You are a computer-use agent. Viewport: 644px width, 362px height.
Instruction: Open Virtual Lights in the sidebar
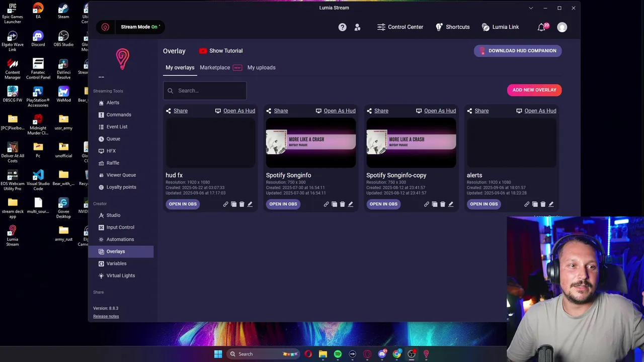[x=121, y=276]
